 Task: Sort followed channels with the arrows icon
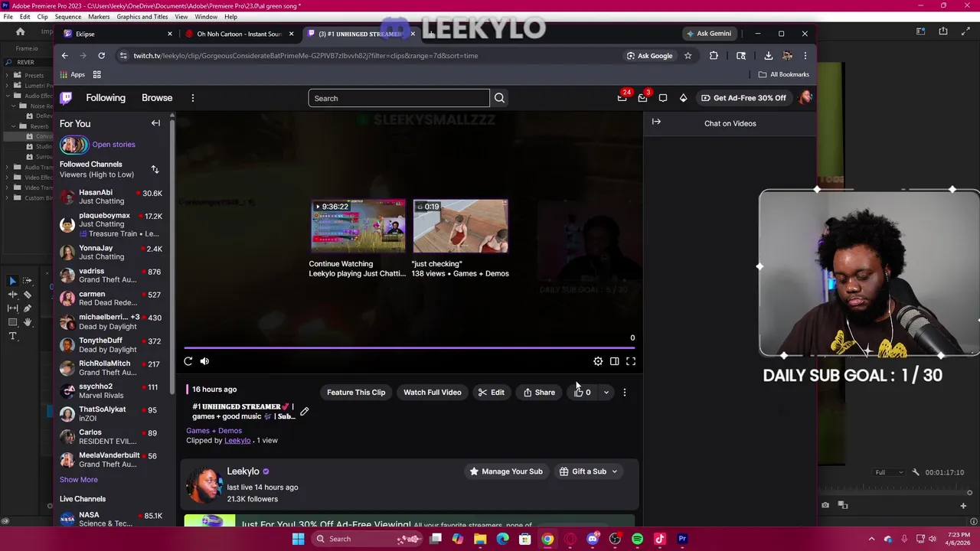pos(155,169)
